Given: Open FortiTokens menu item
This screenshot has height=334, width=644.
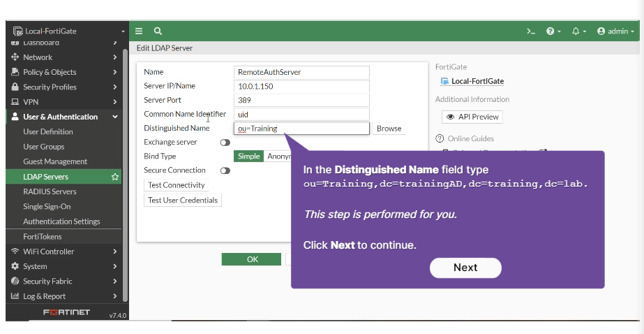Looking at the screenshot, I should point(43,236).
